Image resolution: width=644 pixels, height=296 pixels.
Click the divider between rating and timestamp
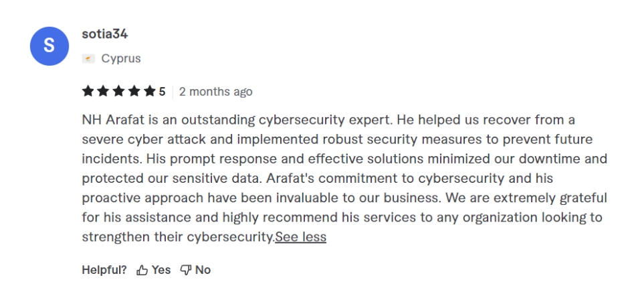[x=172, y=91]
